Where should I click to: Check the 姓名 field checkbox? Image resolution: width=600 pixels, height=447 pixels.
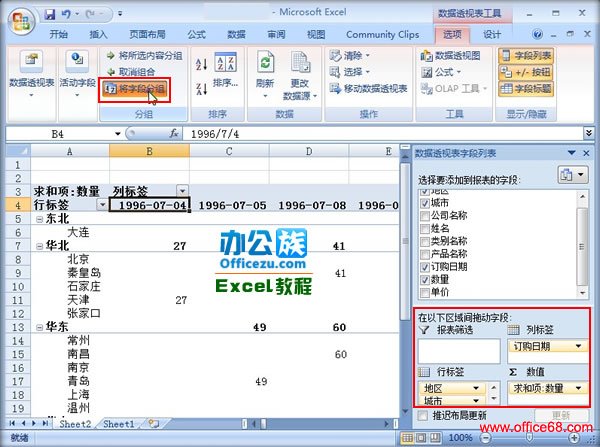(x=425, y=229)
